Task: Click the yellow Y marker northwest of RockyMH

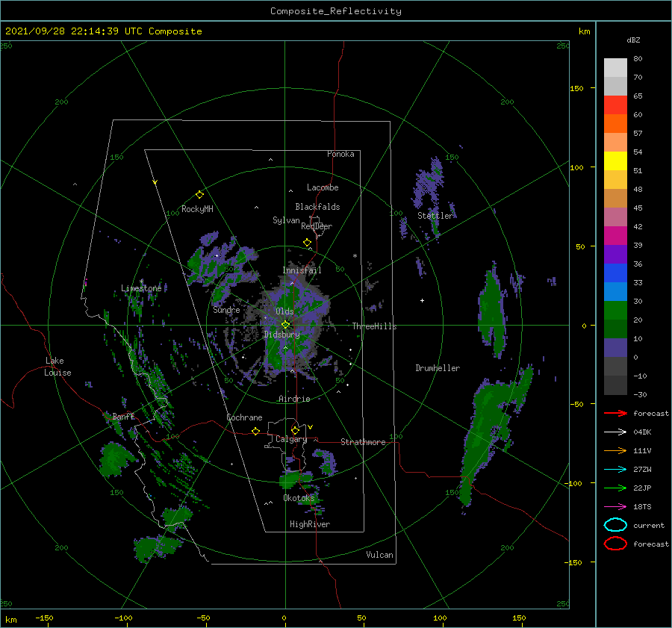Action: tap(155, 182)
